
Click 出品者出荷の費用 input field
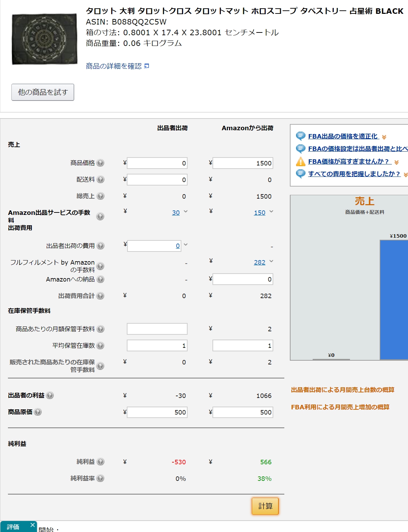(x=154, y=246)
